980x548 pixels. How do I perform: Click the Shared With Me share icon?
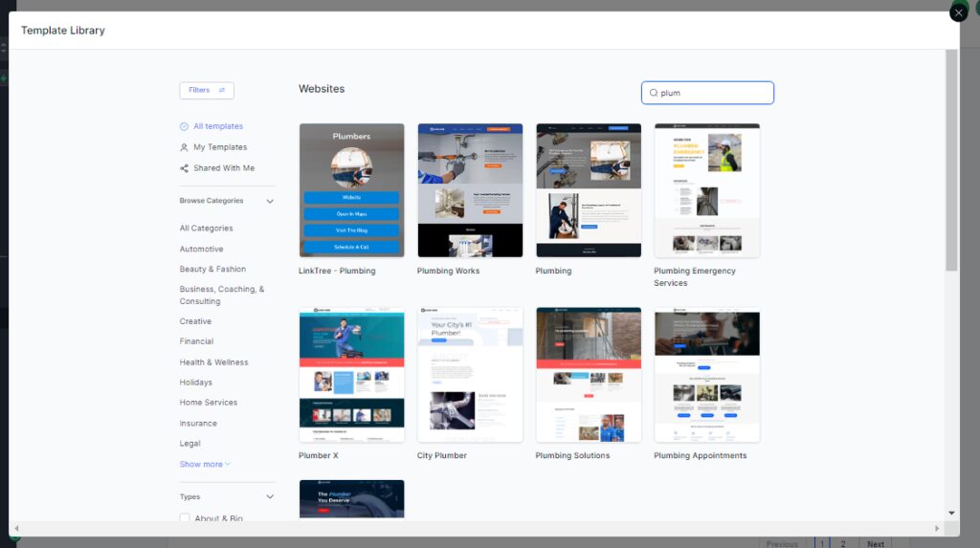(x=184, y=168)
